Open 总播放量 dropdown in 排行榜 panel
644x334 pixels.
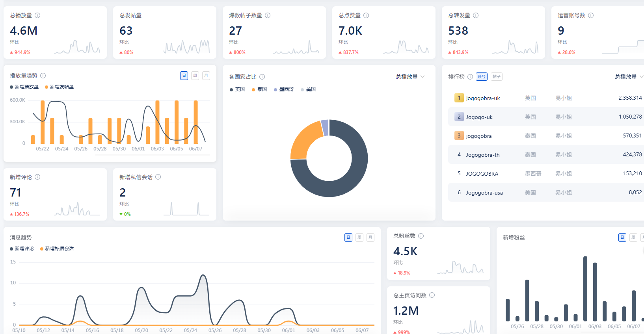click(629, 77)
